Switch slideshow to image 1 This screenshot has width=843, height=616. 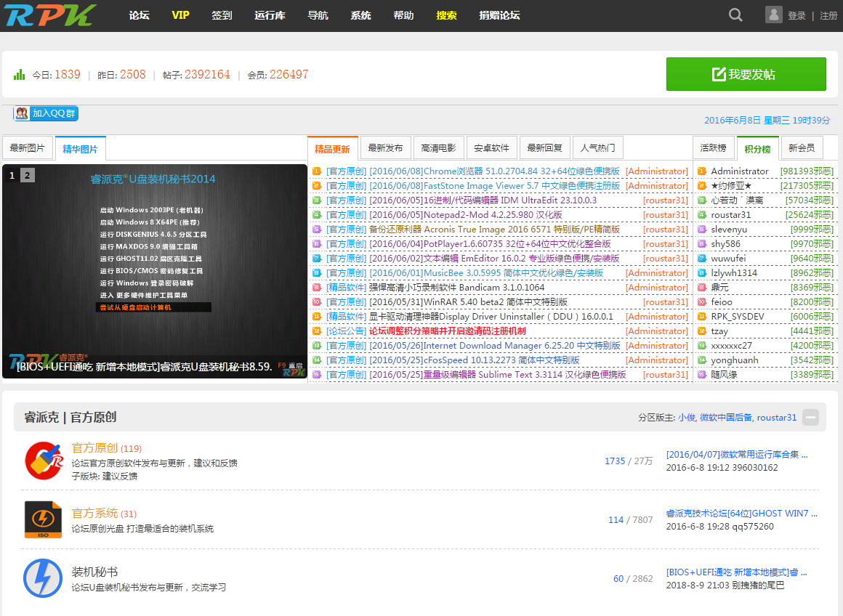(x=12, y=175)
